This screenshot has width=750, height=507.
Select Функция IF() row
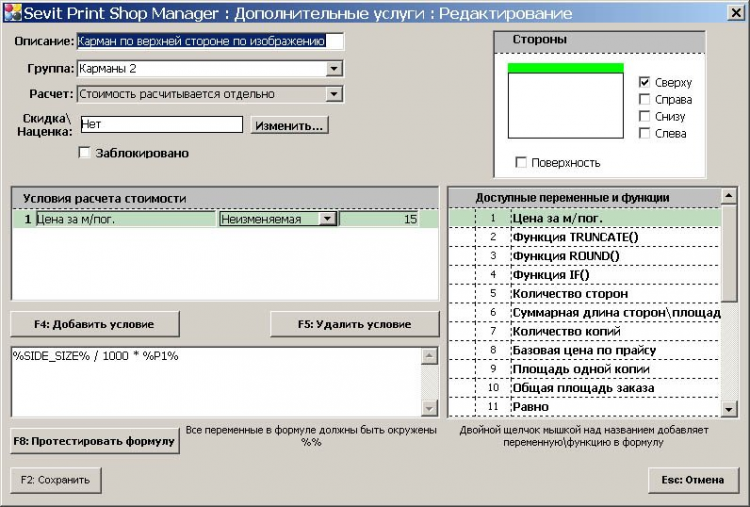pyautogui.click(x=585, y=275)
